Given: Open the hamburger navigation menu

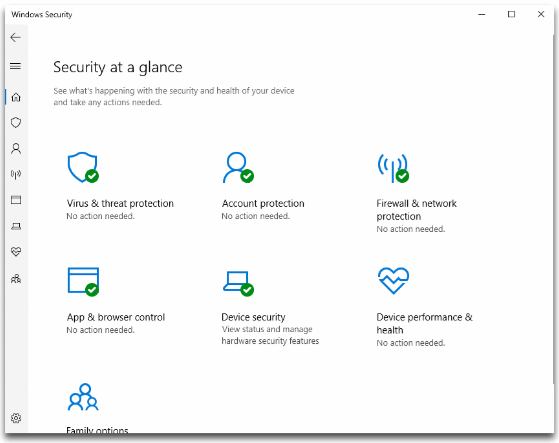Looking at the screenshot, I should coord(16,66).
